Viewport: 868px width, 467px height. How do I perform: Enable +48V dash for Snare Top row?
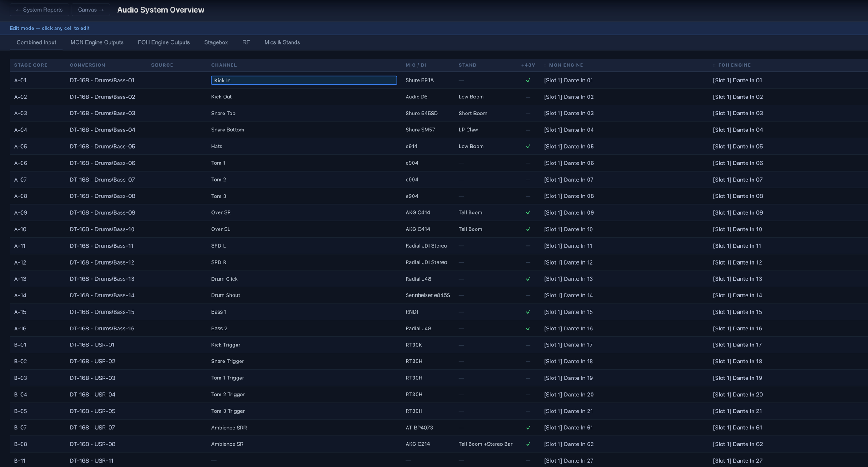(528, 114)
